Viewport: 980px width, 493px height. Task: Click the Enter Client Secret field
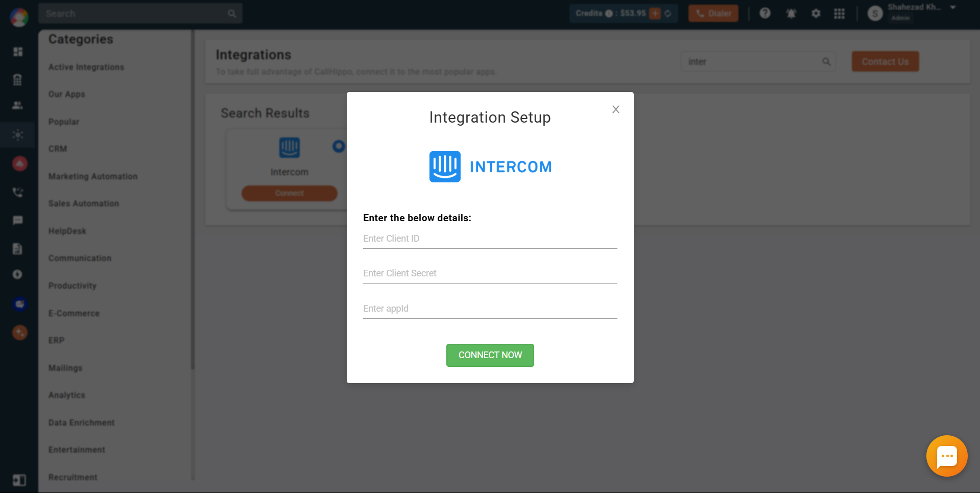[x=490, y=273]
